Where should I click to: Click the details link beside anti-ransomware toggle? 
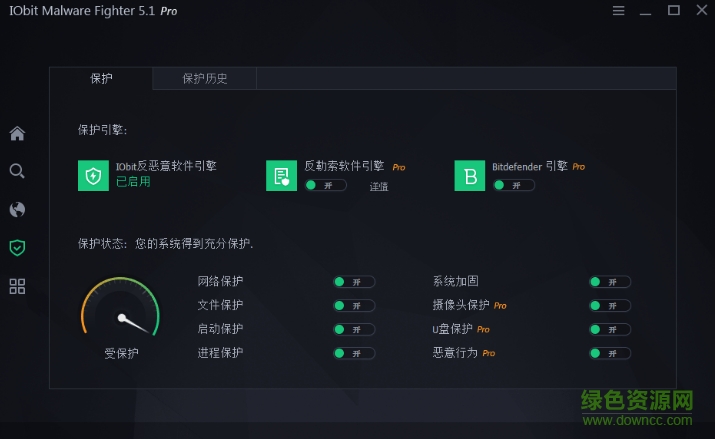pos(379,187)
